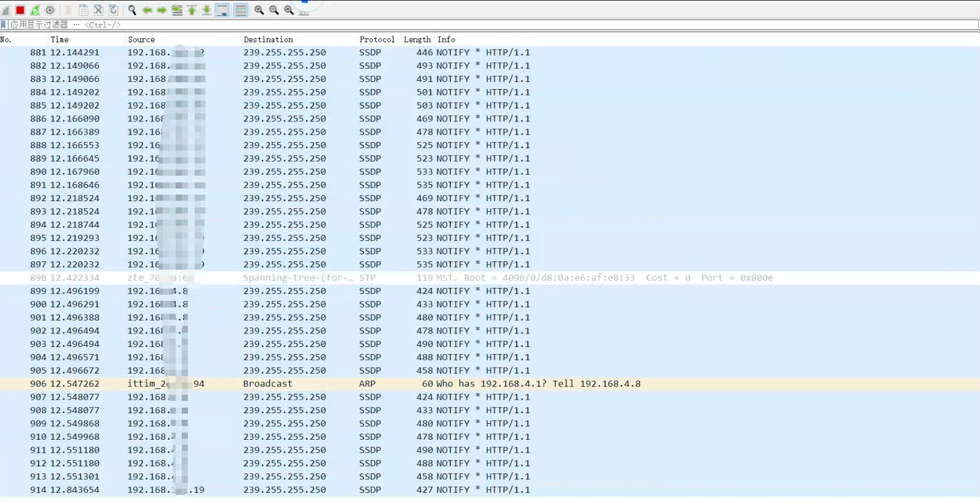The height and width of the screenshot is (501, 980).
Task: Zoom out the packet text
Action: pyautogui.click(x=274, y=10)
